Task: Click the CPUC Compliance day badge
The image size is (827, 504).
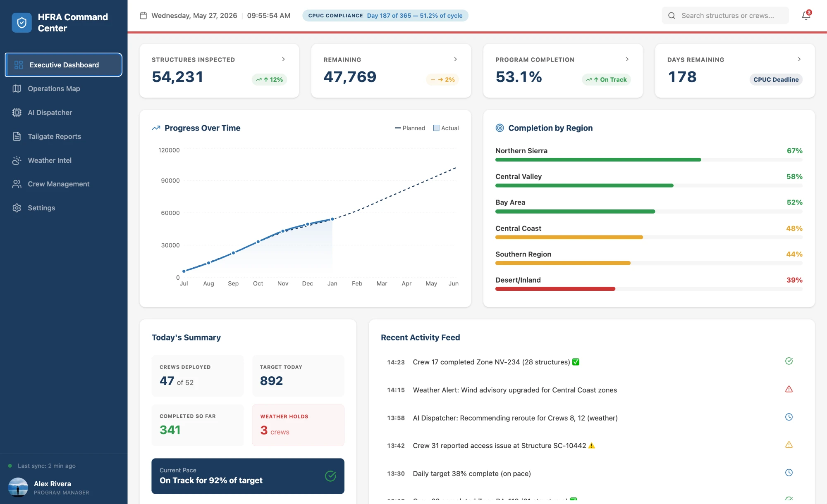Action: (385, 15)
